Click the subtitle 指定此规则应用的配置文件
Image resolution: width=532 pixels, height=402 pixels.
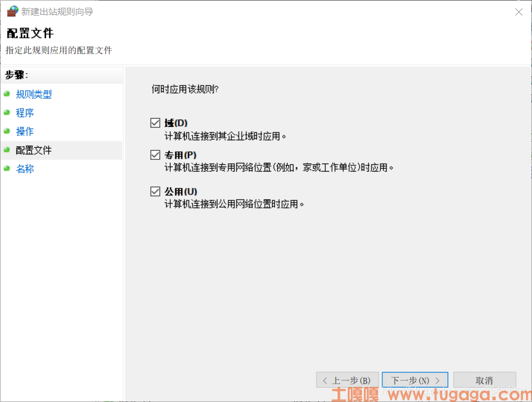click(x=58, y=50)
